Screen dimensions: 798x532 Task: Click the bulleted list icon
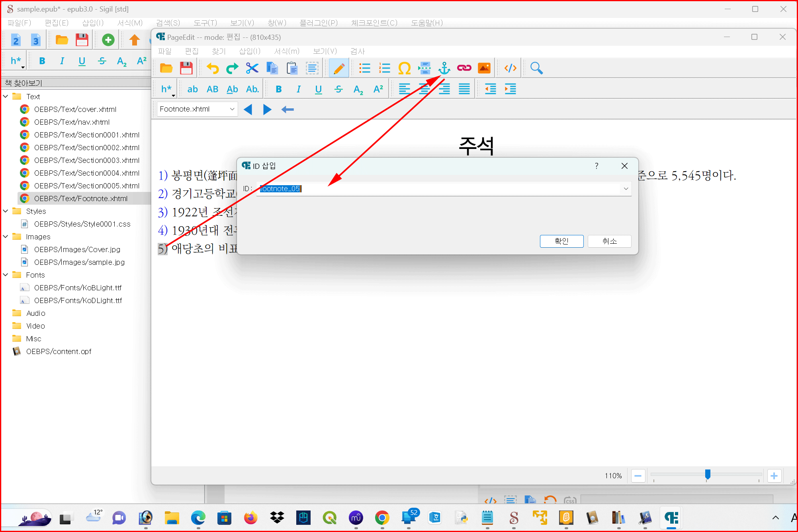tap(364, 68)
